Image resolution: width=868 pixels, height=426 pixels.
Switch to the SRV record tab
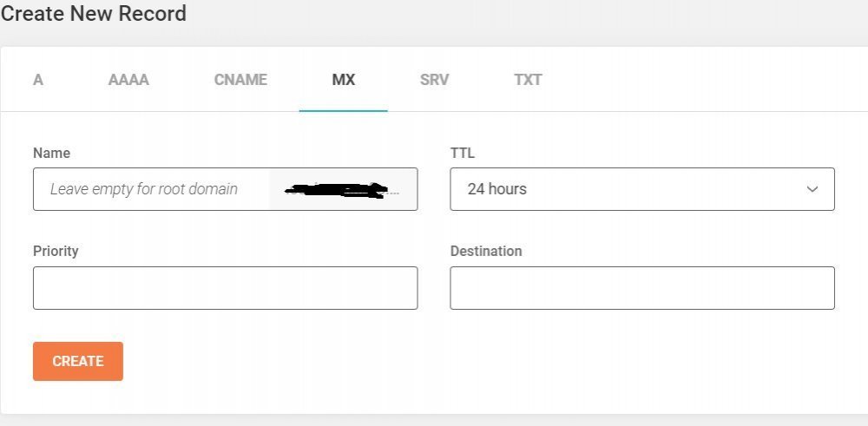(434, 80)
